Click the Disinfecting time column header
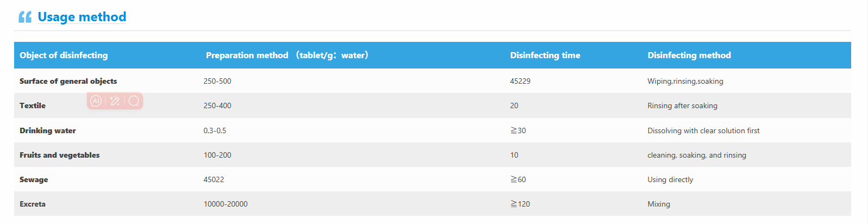The image size is (868, 224). [x=545, y=55]
